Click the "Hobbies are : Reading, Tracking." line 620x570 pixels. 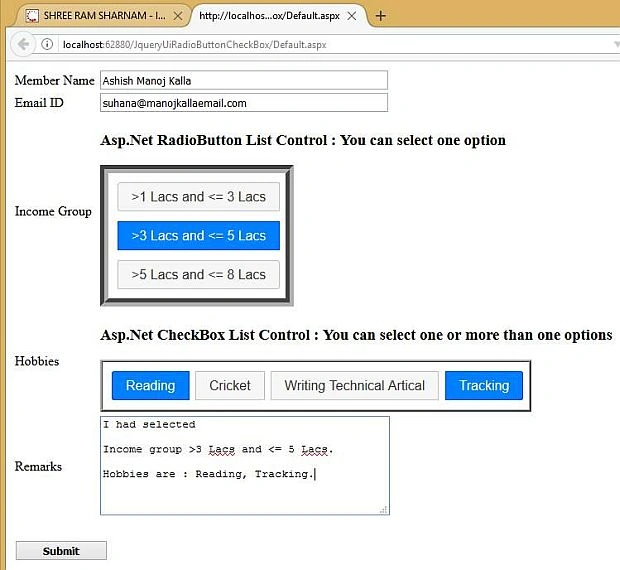coord(208,474)
